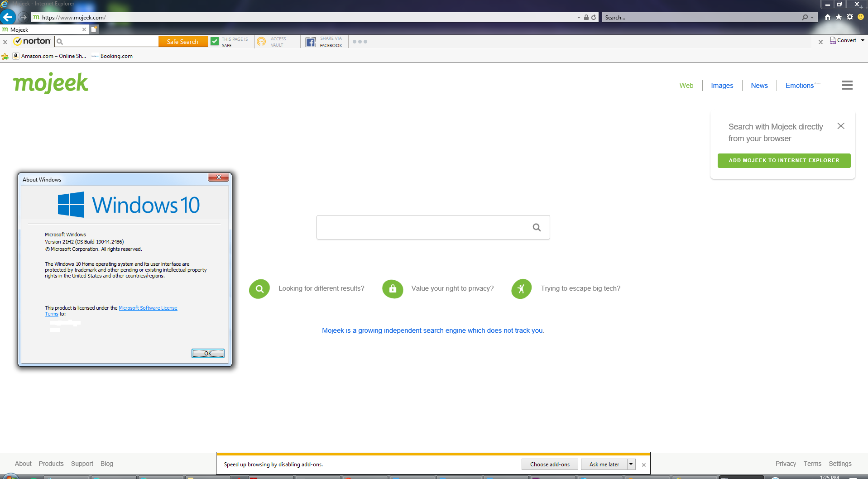Click Add Mojeek to Internet Explorer button
This screenshot has width=868, height=479.
pyautogui.click(x=784, y=160)
